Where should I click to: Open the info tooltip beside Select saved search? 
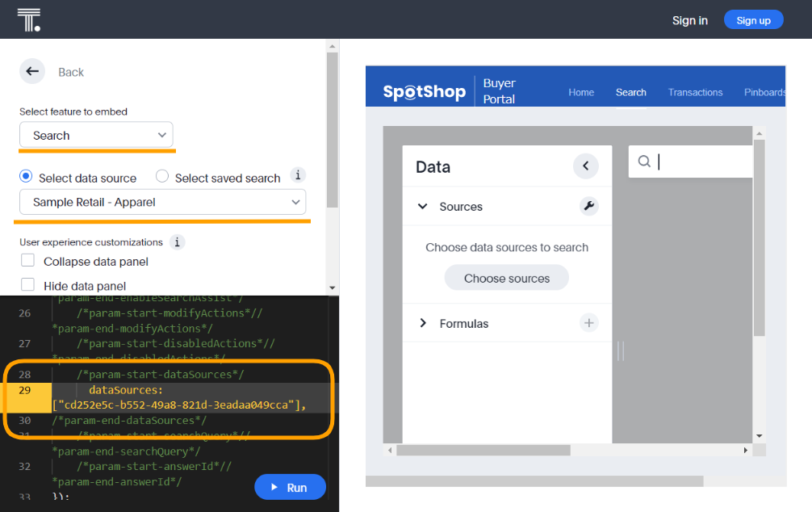(298, 174)
